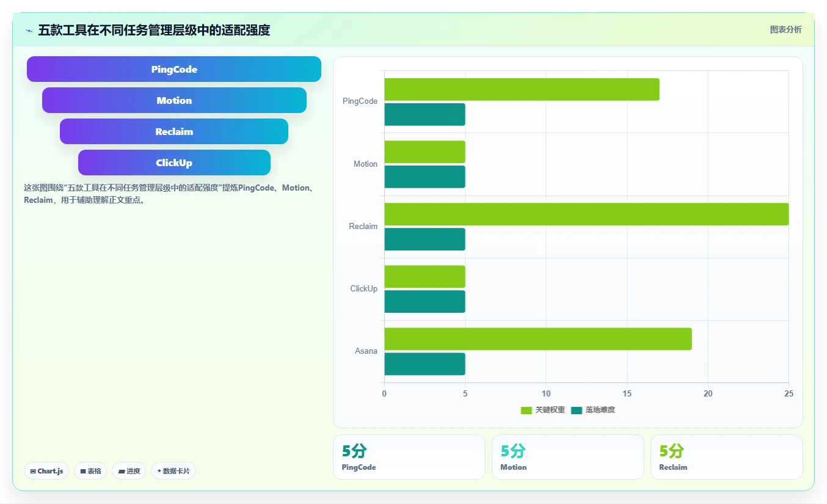This screenshot has height=504, width=827.
Task: Click the 15 tick on x-axis
Action: click(627, 394)
